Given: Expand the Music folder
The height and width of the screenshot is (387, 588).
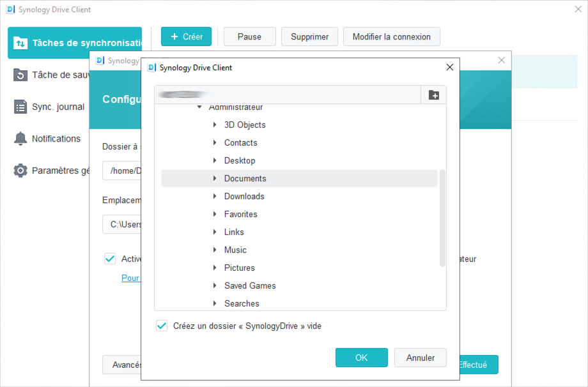Looking at the screenshot, I should 215,250.
